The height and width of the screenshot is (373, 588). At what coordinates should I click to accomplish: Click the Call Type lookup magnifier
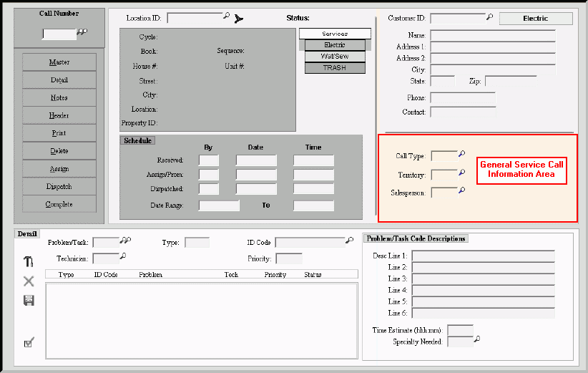(461, 154)
